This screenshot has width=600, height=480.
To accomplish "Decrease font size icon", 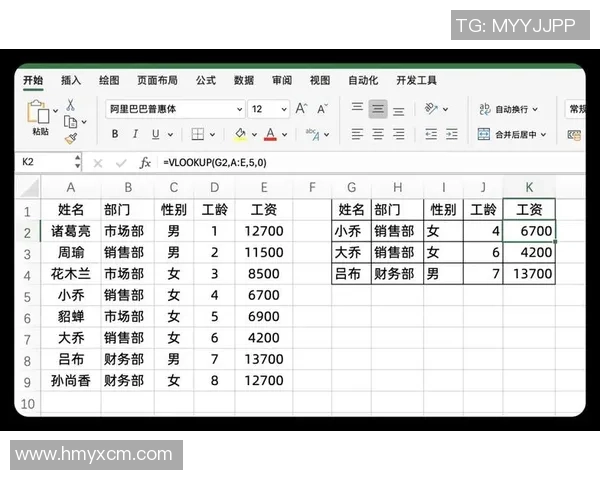I will pyautogui.click(x=323, y=109).
